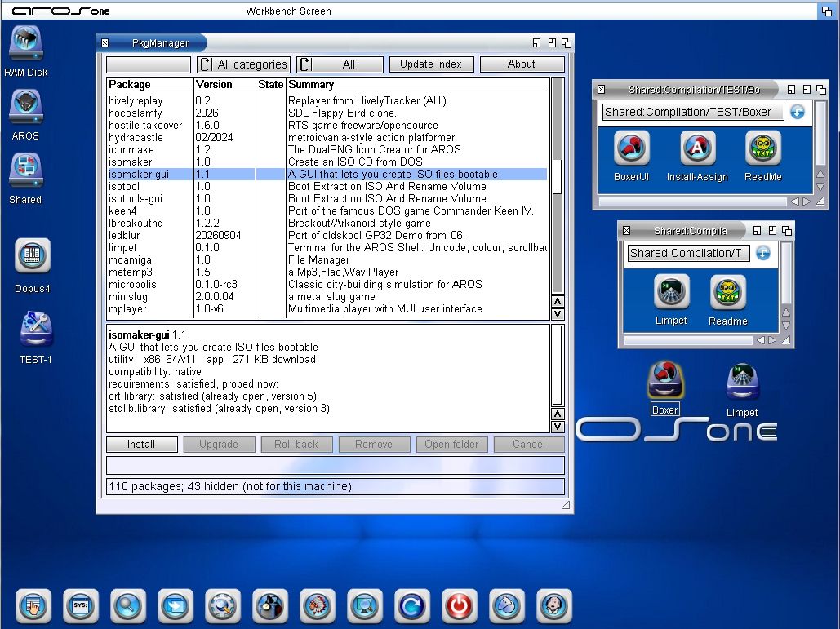The height and width of the screenshot is (629, 840).
Task: Select the isotool package row
Action: pos(327,186)
